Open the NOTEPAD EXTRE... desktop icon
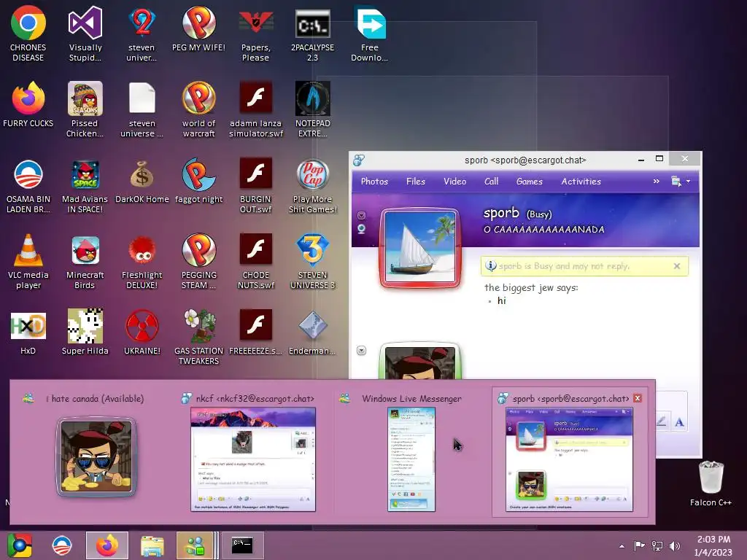 point(312,109)
